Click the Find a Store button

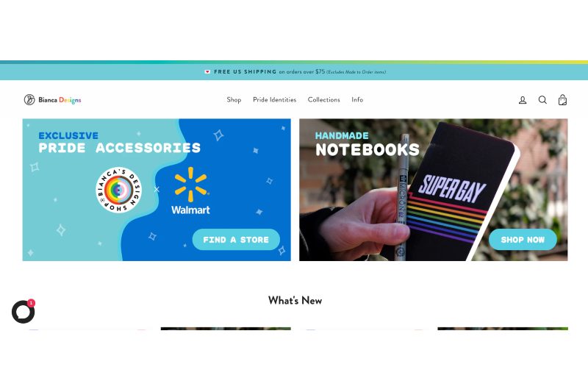click(236, 239)
